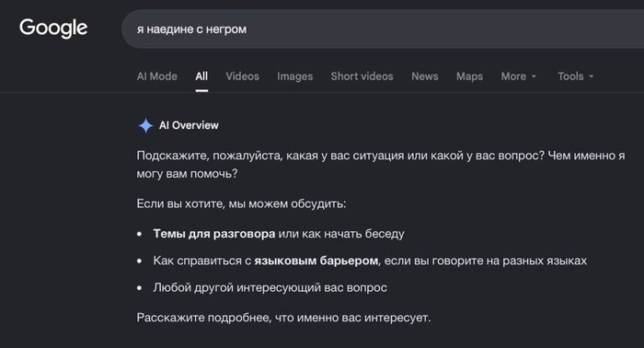Click the Google logo
Image resolution: width=644 pixels, height=348 pixels.
(x=53, y=29)
